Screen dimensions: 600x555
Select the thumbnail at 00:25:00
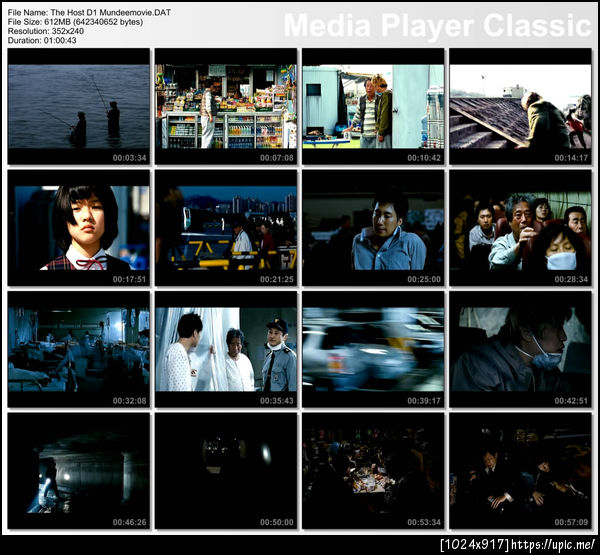point(373,228)
